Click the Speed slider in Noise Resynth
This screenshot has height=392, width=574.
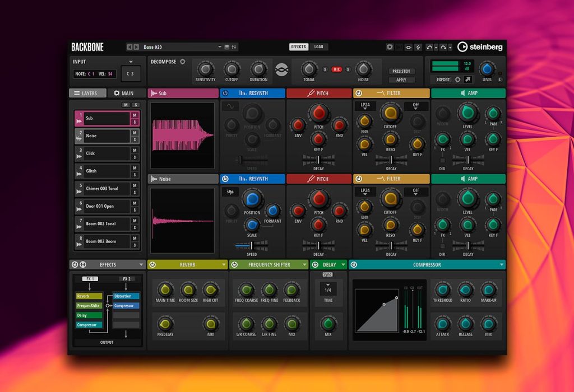pyautogui.click(x=252, y=245)
